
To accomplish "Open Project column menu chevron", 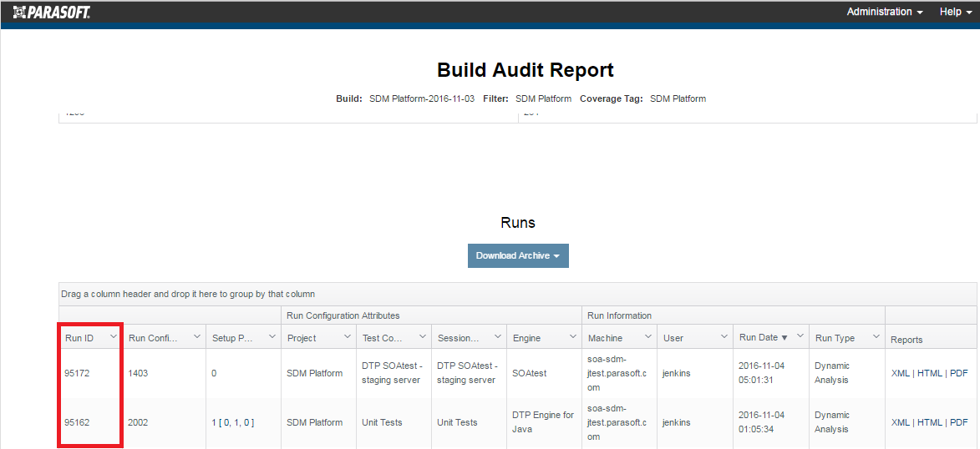I will coord(348,336).
